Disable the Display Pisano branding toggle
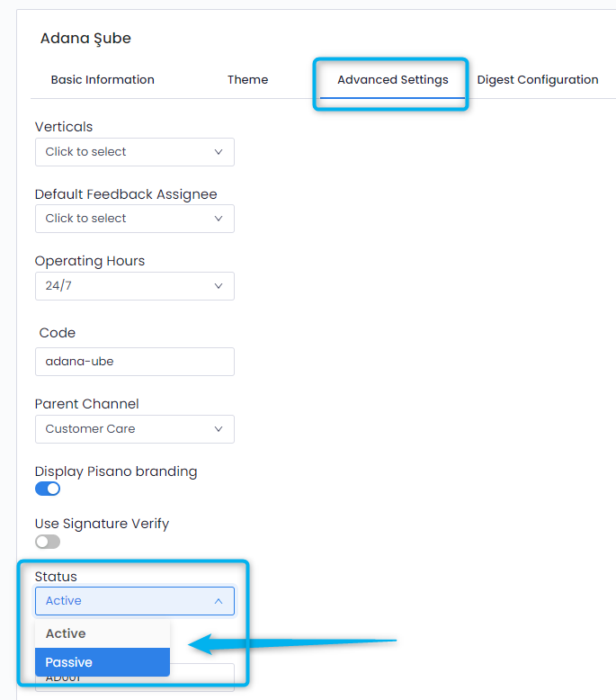 point(48,489)
